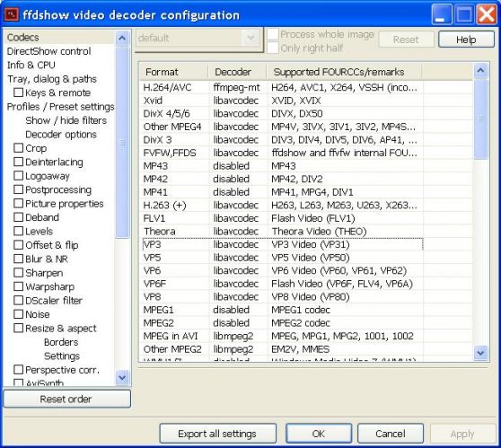Select the MPEG in AVI row
Image resolution: width=501 pixels, height=448 pixels.
283,336
